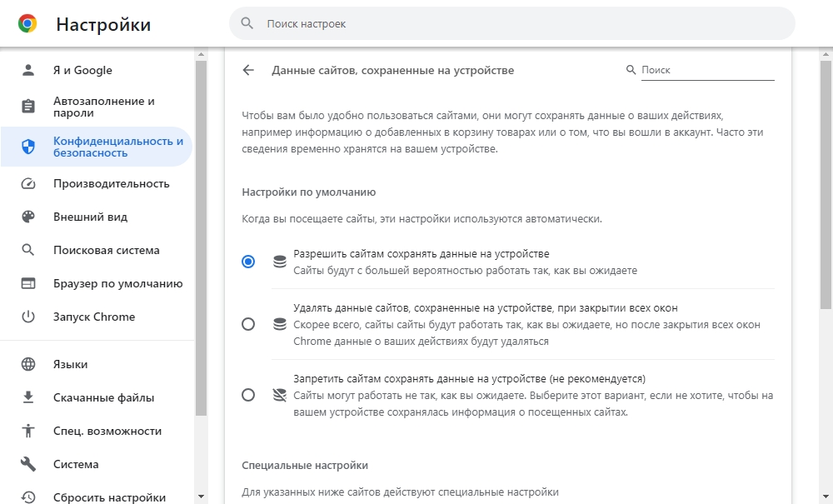Click the main page scrollbar thumb
Viewport: 833px width, 504px height.
[826, 185]
